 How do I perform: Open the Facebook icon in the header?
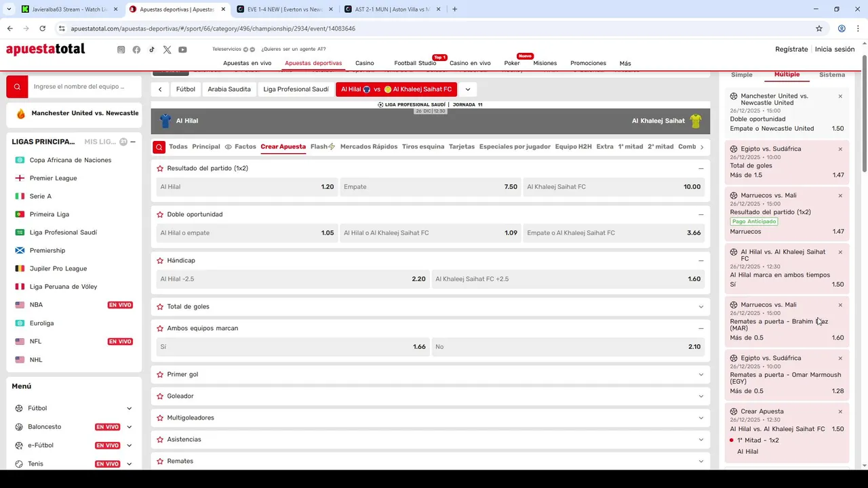(x=136, y=49)
